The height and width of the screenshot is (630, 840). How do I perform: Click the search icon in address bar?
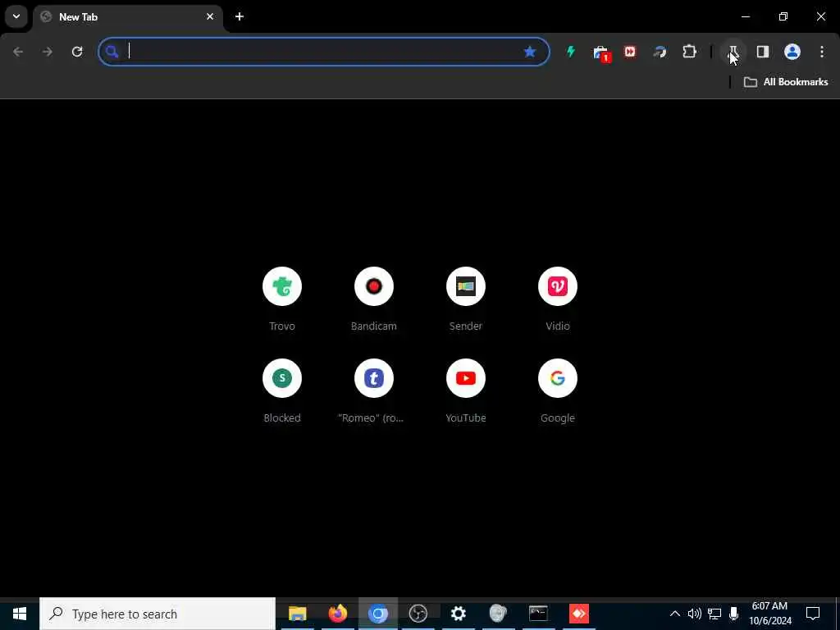coord(112,52)
